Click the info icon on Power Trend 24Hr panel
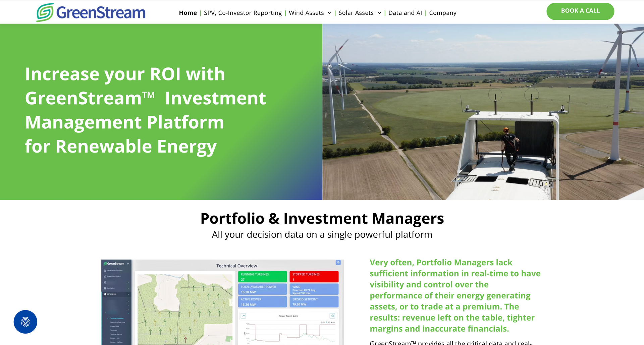This screenshot has height=345, width=644. point(332,316)
